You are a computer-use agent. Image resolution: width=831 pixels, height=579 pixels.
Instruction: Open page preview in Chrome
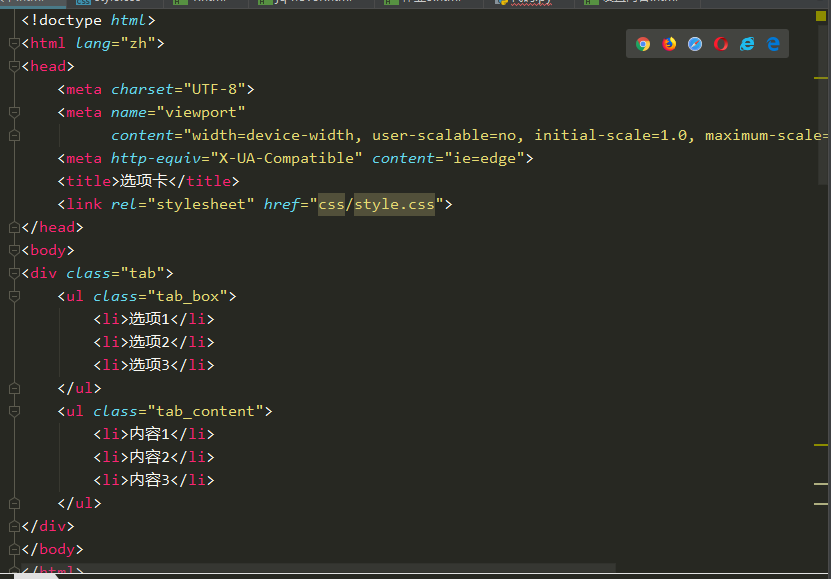(x=643, y=44)
